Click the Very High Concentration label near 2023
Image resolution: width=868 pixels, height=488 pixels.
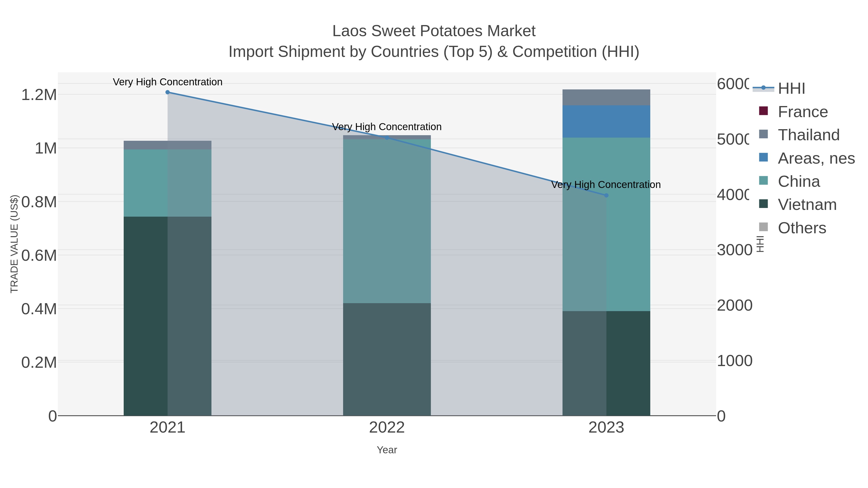click(x=606, y=185)
